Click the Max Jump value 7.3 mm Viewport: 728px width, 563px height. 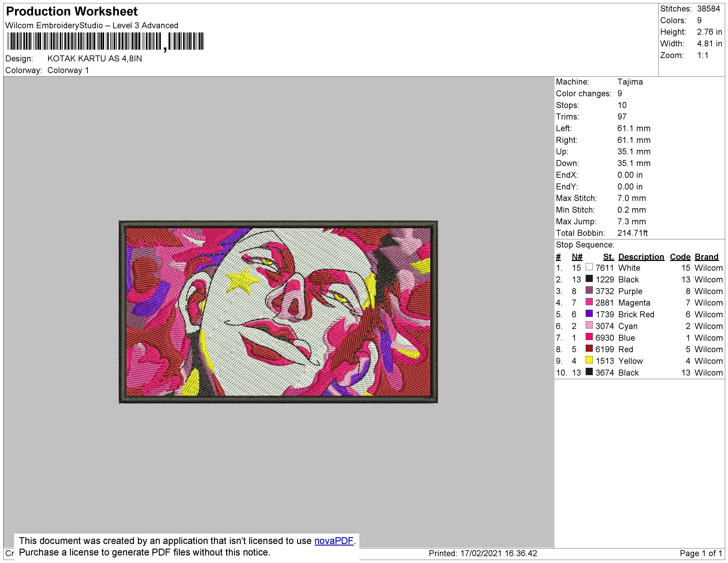click(x=631, y=221)
